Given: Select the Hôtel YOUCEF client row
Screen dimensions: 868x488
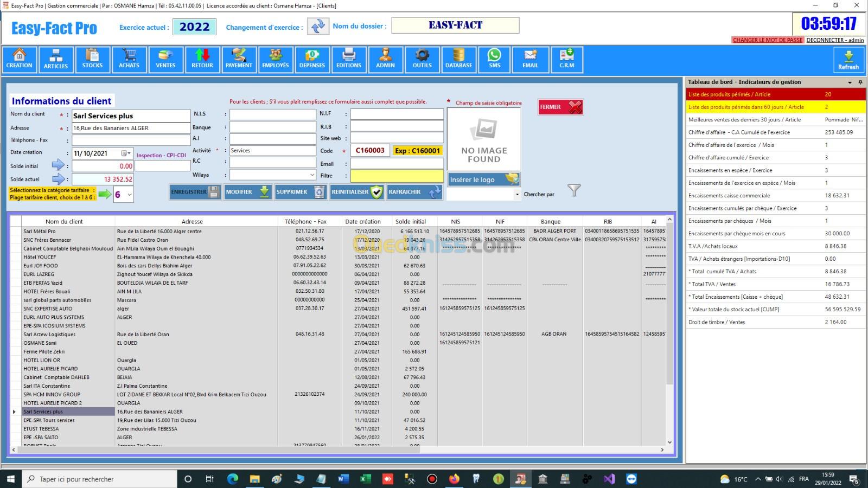Looking at the screenshot, I should click(40, 257).
